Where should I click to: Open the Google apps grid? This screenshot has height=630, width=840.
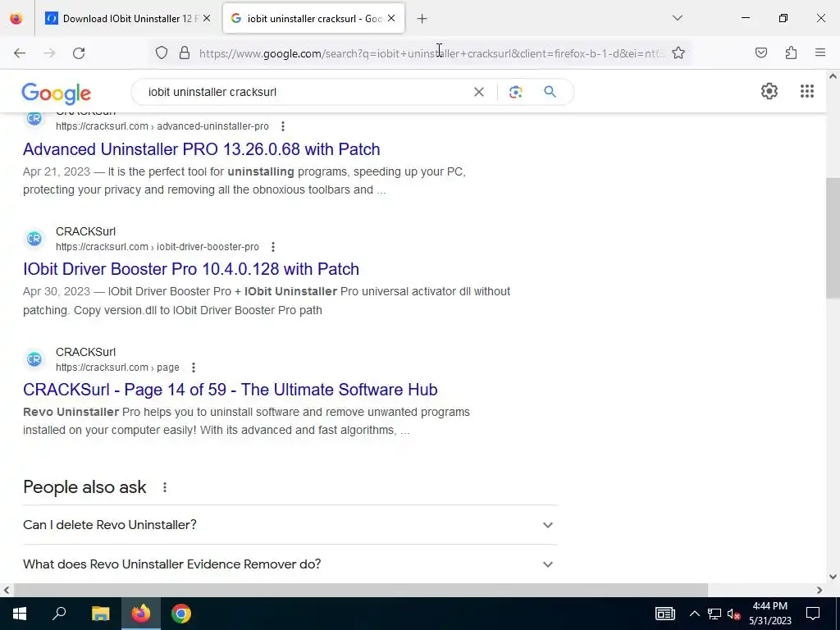pos(807,92)
